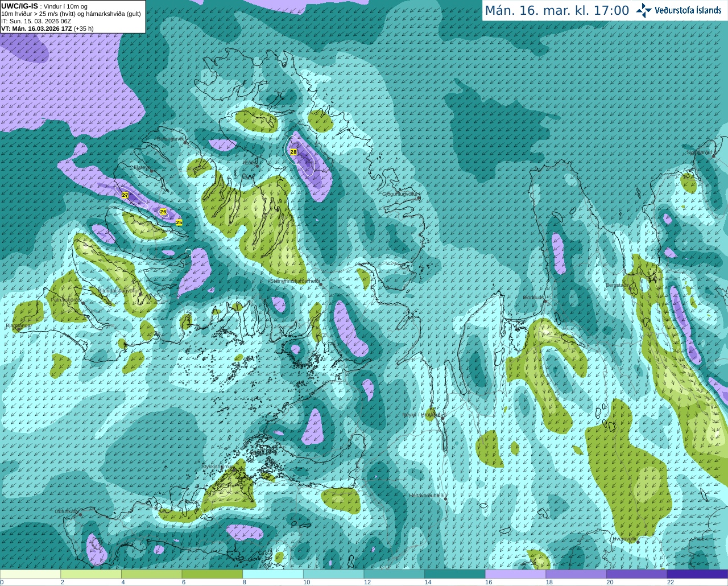Image resolution: width=728 pixels, height=586 pixels.
Task: Select the 12–14 m/s legend color
Action: click(394, 574)
